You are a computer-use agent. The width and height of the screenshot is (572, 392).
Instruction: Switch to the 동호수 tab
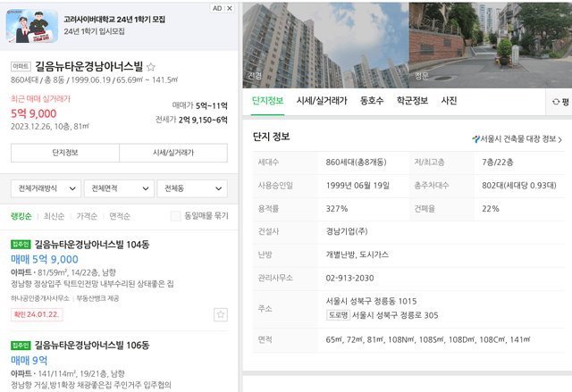[x=372, y=101]
